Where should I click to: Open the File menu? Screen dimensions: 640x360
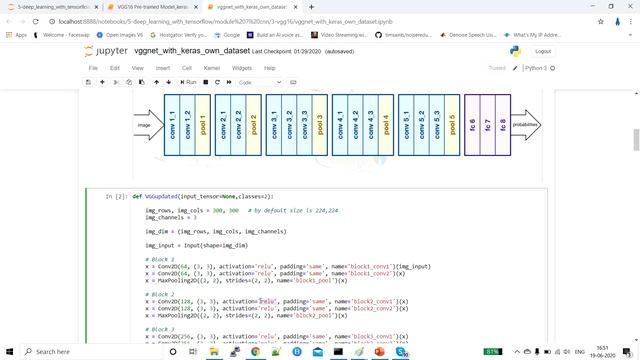93,68
